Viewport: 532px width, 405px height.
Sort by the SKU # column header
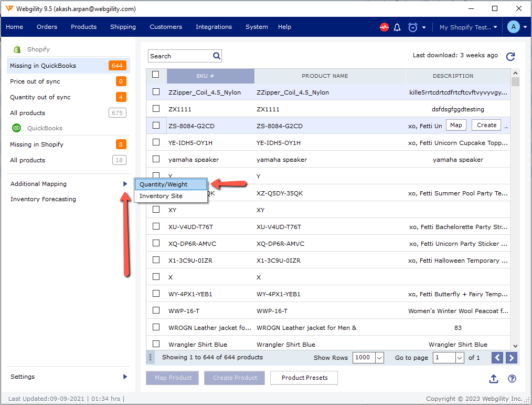point(210,76)
